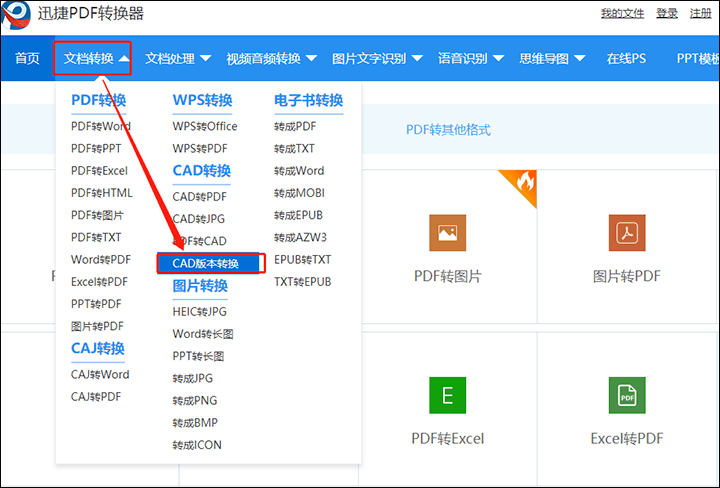Switch to the PDF转其他格式 tab

[448, 130]
